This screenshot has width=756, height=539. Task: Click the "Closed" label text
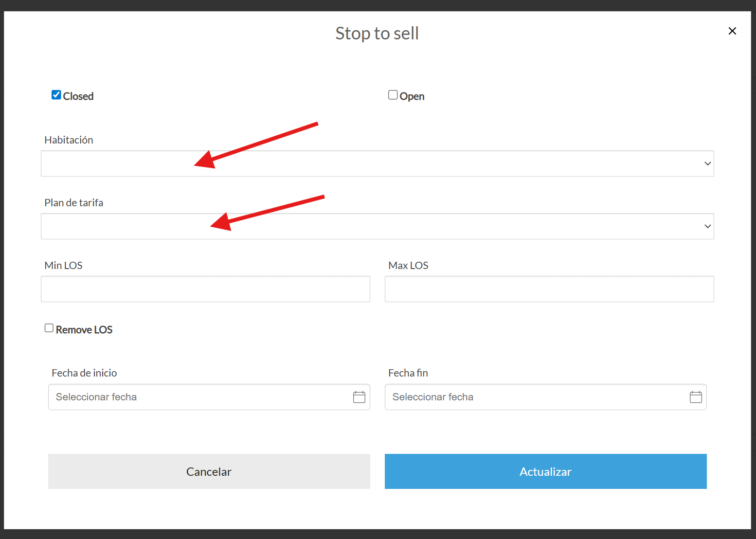point(78,96)
